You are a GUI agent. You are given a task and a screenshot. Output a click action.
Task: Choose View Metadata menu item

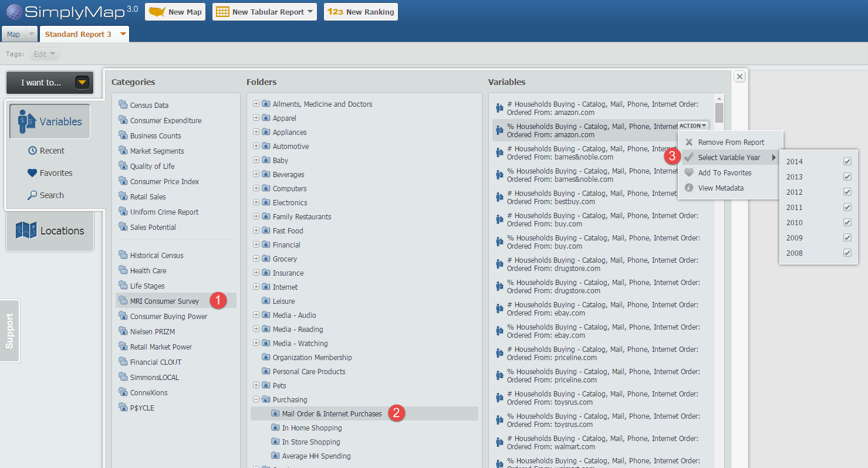pyautogui.click(x=731, y=188)
